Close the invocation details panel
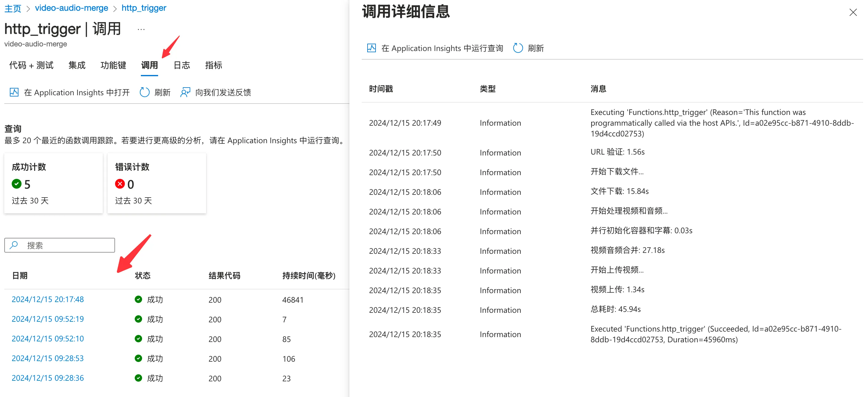 (853, 13)
